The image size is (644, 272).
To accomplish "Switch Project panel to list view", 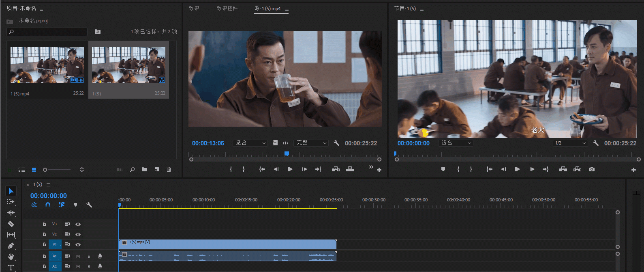I will [22, 170].
